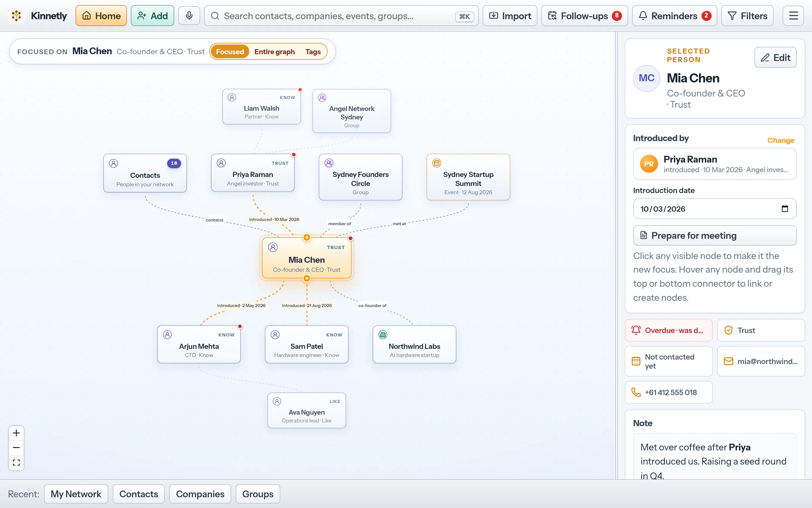The height and width of the screenshot is (508, 812).
Task: Open the Filters panel
Action: coord(747,16)
